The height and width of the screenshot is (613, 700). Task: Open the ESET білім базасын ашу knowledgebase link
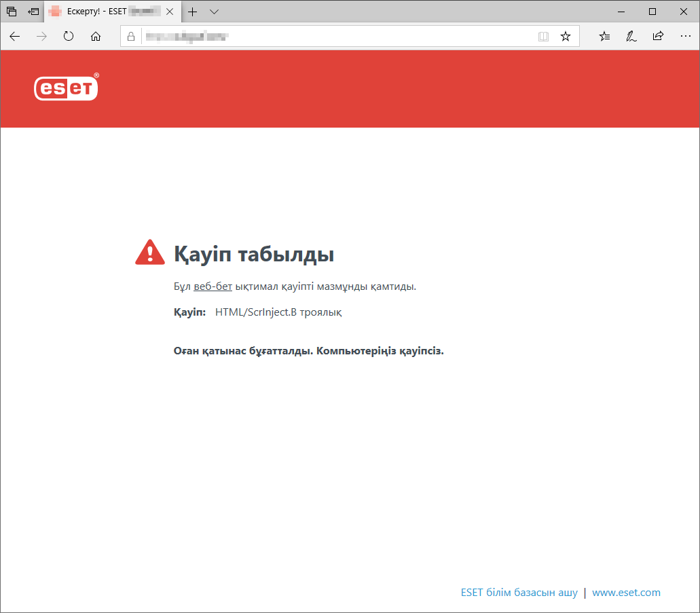(x=519, y=592)
